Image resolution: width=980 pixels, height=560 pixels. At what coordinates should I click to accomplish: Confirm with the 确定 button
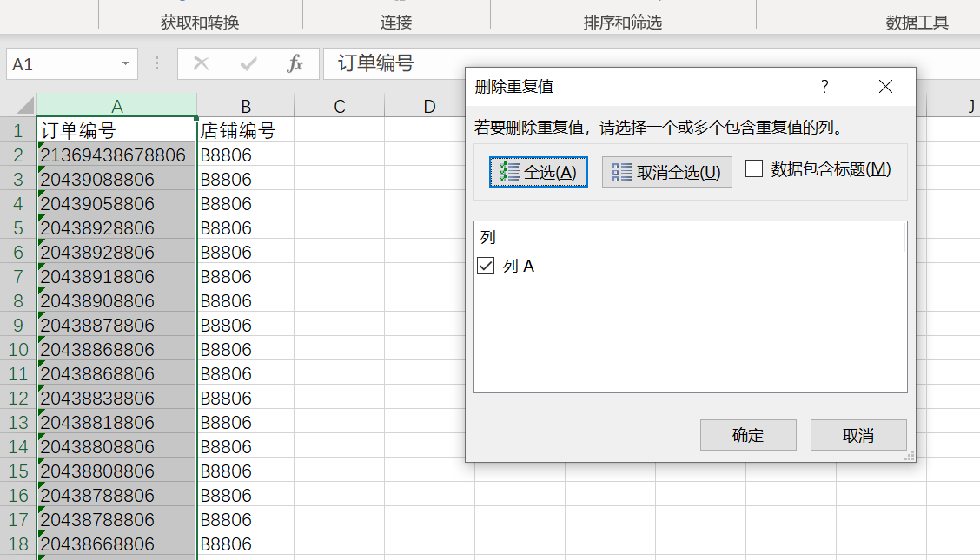pyautogui.click(x=748, y=435)
